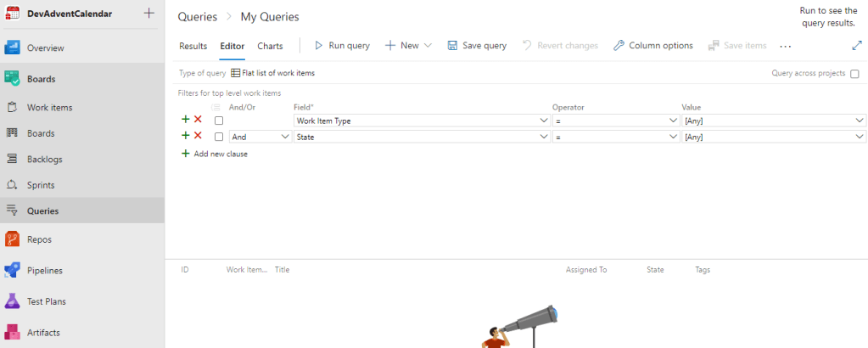The height and width of the screenshot is (348, 868).
Task: Switch to the Results tab
Action: point(193,46)
